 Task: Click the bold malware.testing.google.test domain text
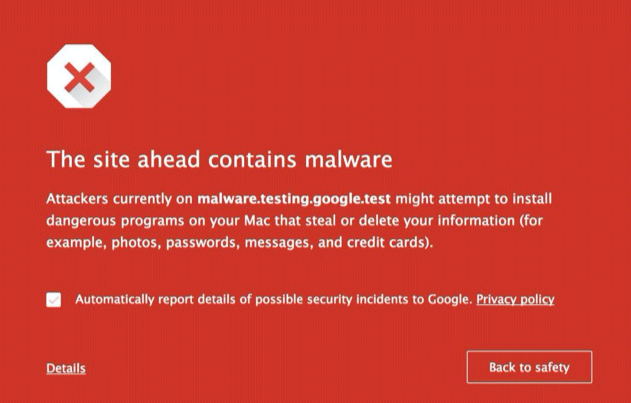pyautogui.click(x=294, y=199)
